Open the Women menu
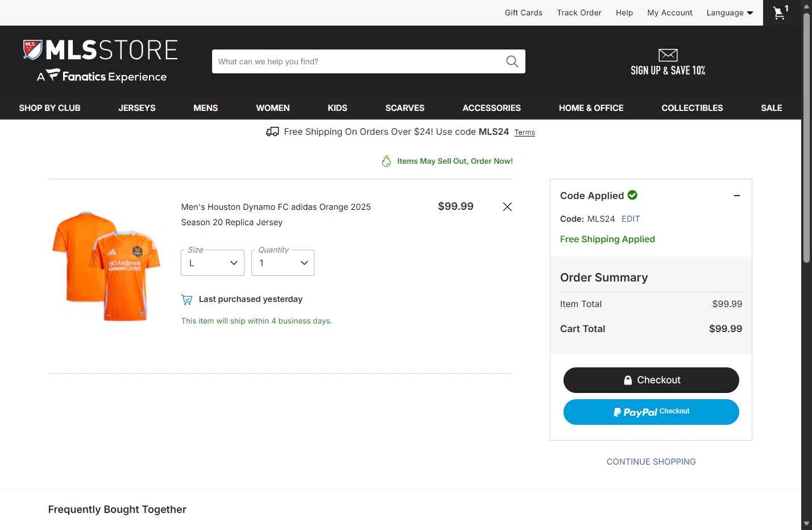 pos(273,108)
